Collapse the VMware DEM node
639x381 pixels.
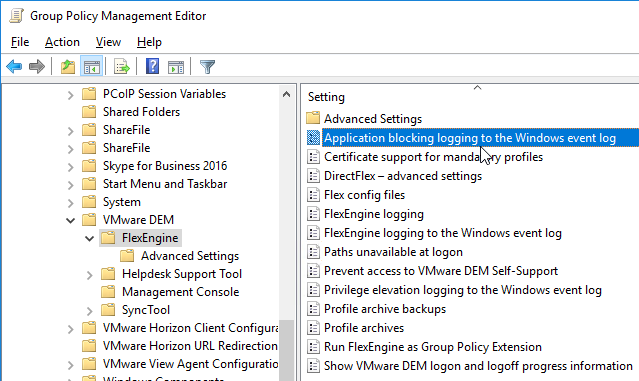(x=71, y=220)
